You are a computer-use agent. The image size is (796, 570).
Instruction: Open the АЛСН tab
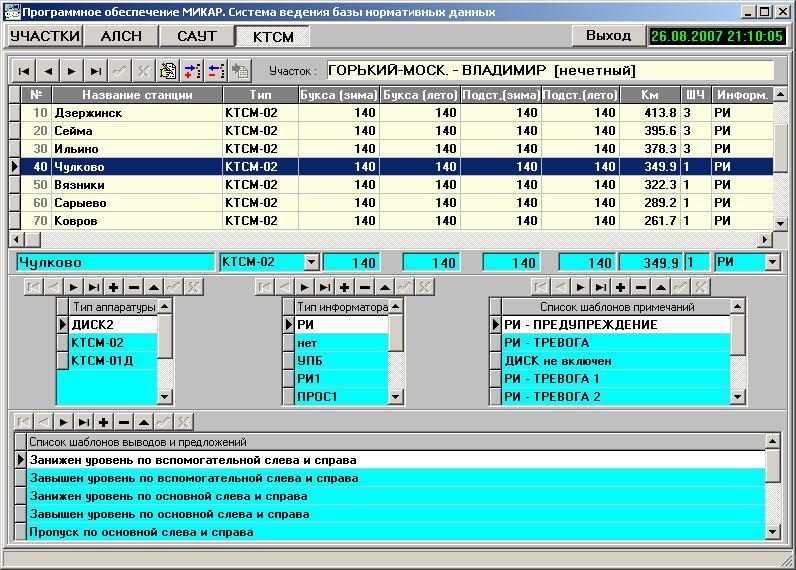pyautogui.click(x=121, y=36)
